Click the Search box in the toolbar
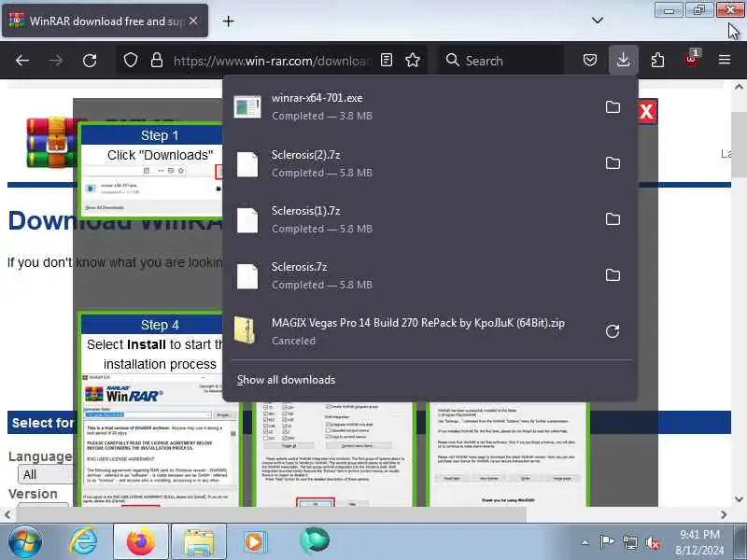The width and height of the screenshot is (747, 560). point(500,61)
